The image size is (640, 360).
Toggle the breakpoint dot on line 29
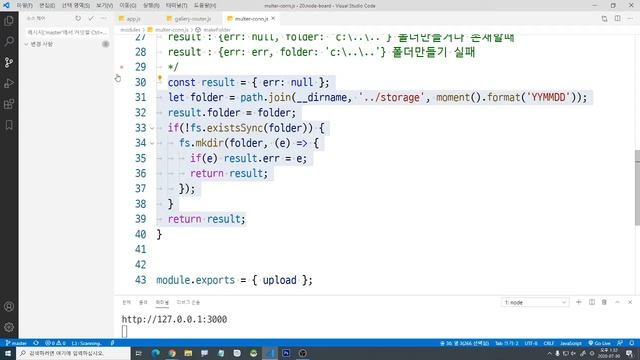point(122,67)
